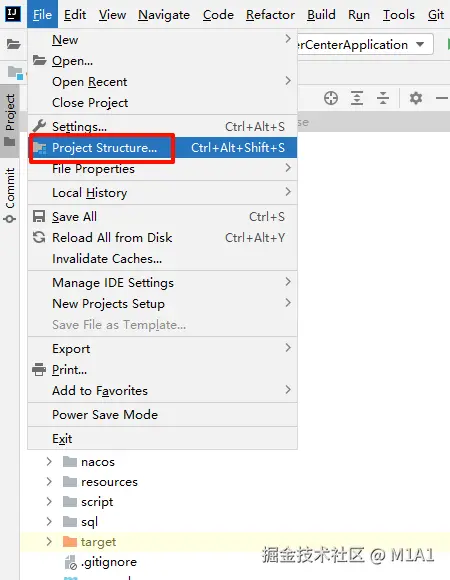Screen dimensions: 450x580
Task: Click the Print printer icon
Action: [x=39, y=369]
